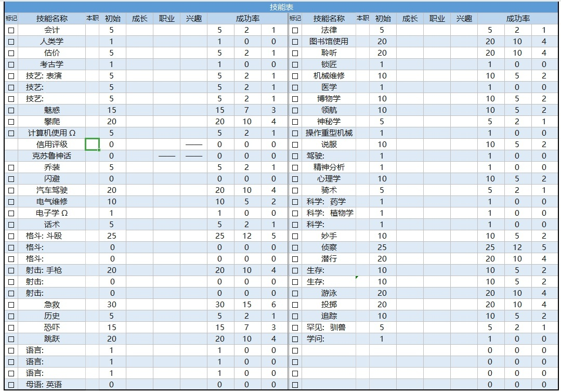Image resolution: width=561 pixels, height=392 pixels.
Task: Select the 恐吓 skill cell
Action: pos(52,328)
